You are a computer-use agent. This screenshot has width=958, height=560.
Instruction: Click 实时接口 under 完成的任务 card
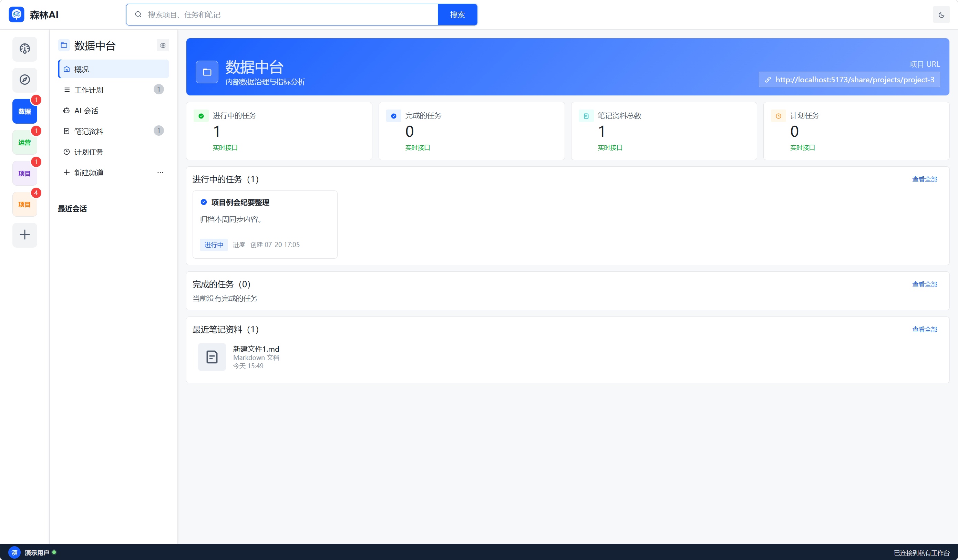418,147
